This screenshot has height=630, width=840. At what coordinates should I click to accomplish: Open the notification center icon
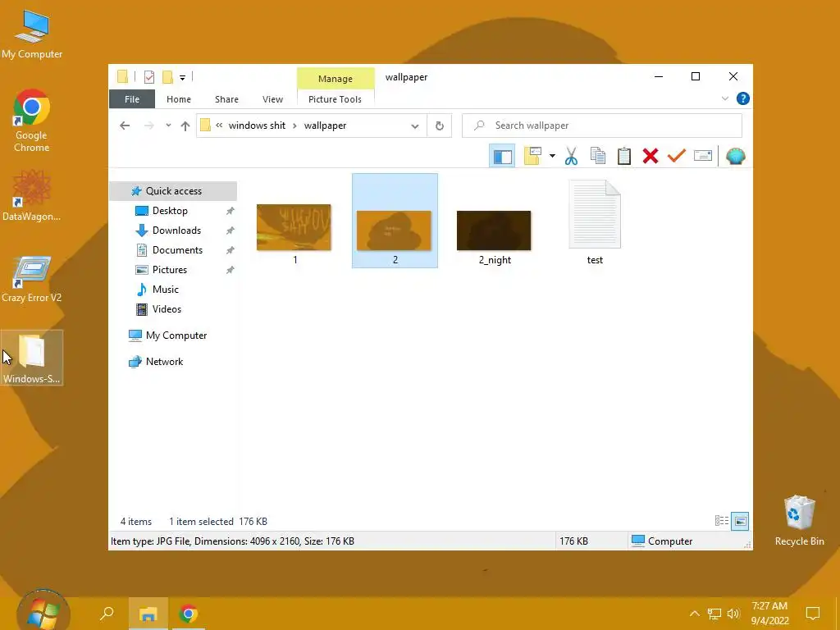tap(813, 614)
